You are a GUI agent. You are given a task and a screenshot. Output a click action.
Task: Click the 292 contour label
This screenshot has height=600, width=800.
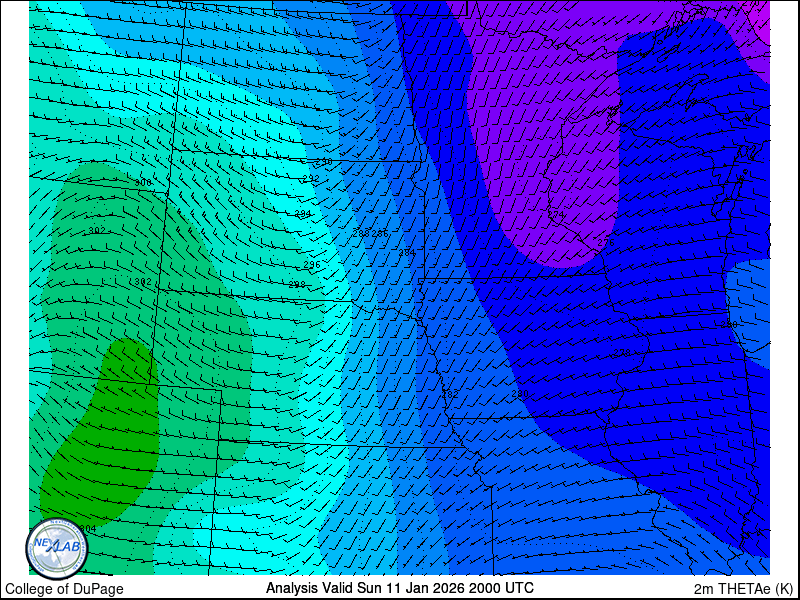coord(311,179)
